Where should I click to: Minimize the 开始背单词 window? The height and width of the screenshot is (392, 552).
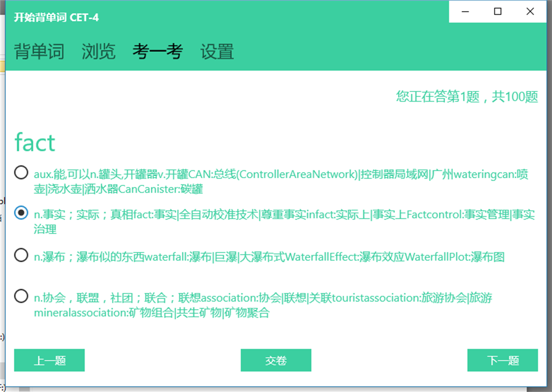coord(465,11)
